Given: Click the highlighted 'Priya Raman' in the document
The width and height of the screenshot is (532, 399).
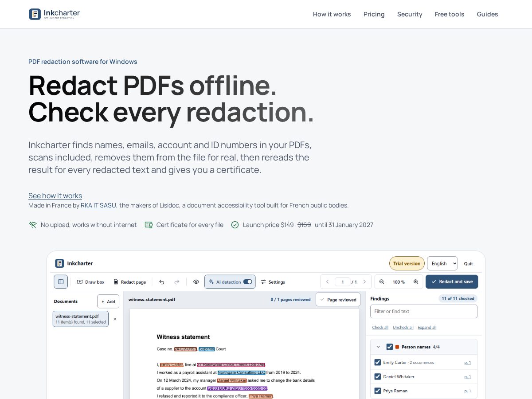Looking at the screenshot, I should [261, 396].
